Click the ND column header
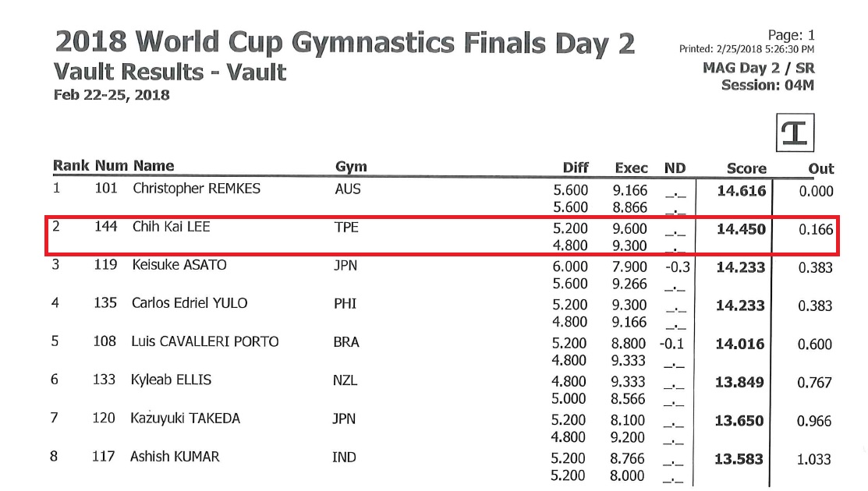Image resolution: width=868 pixels, height=491 pixels. (x=675, y=168)
